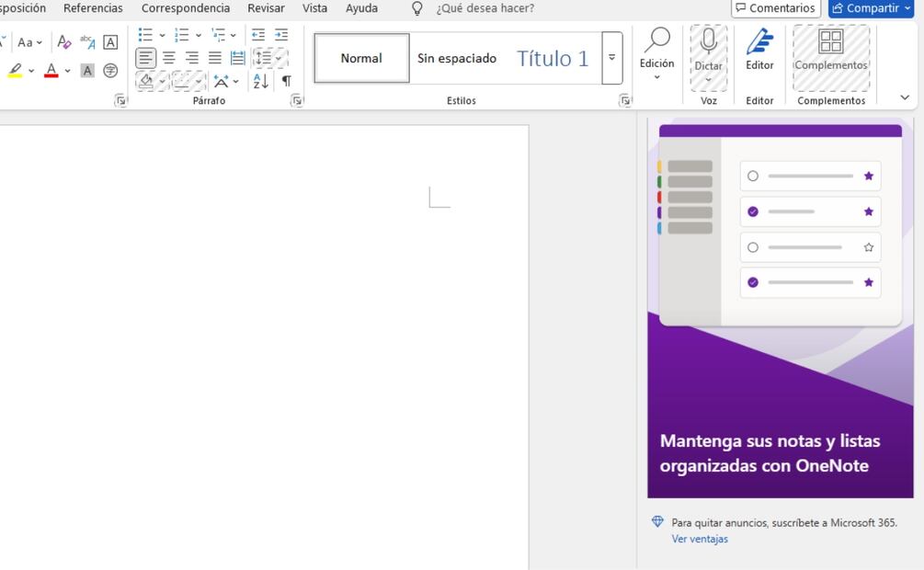Click the Increase Indent icon
The height and width of the screenshot is (570, 924).
point(281,35)
